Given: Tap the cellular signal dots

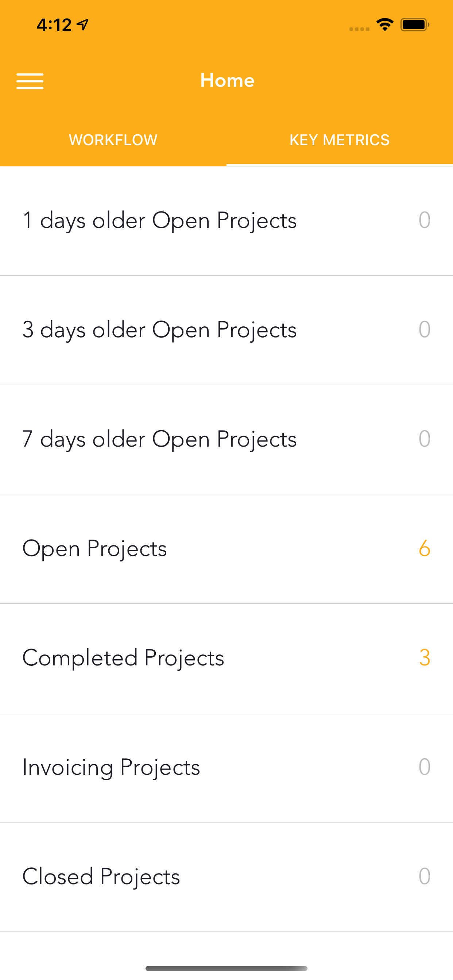Looking at the screenshot, I should [x=359, y=29].
